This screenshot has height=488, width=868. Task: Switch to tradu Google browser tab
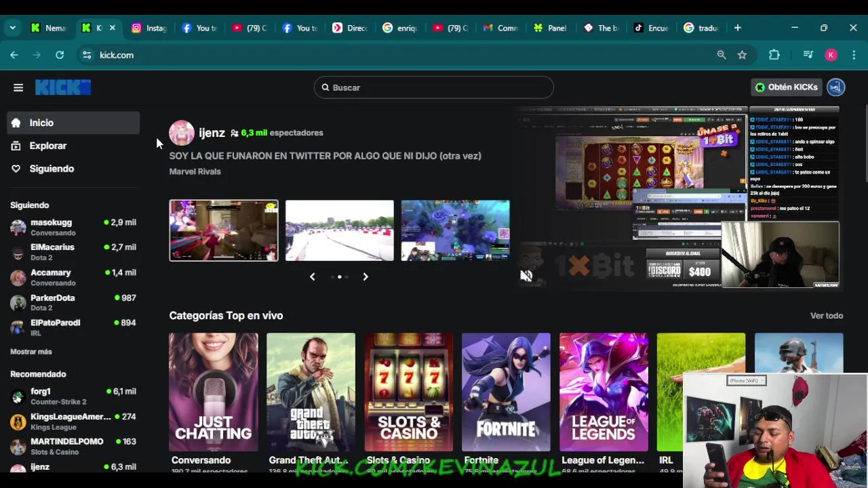(701, 28)
